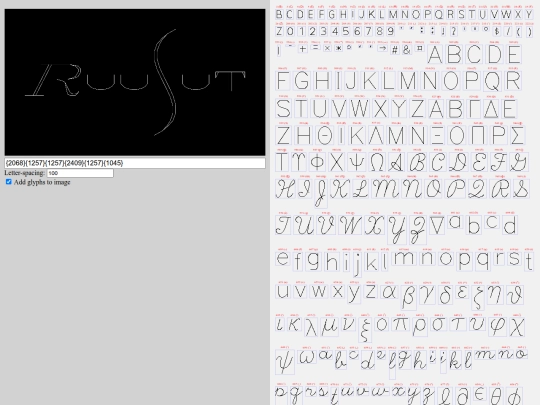The image size is (540, 405).
Task: Choose the Greek capital Omega glyph
Action: tap(377, 162)
